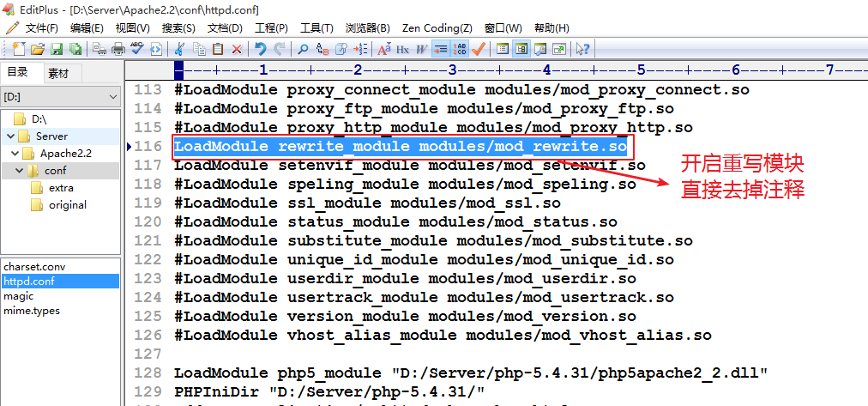Click the New file toolbar icon
This screenshot has width=868, height=406.
click(x=19, y=49)
